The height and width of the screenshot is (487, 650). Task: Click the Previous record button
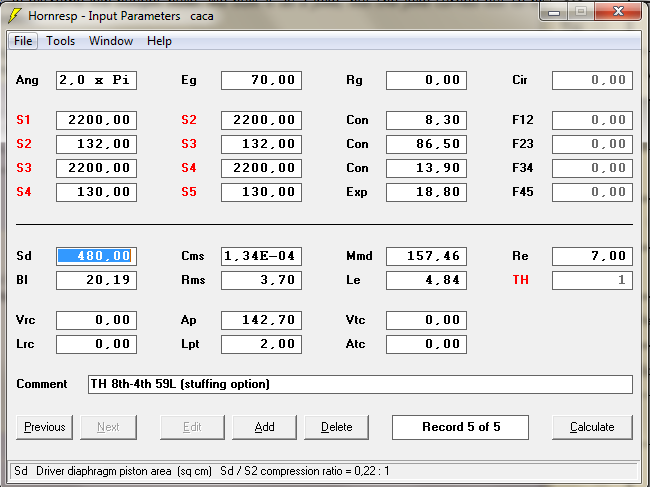tap(44, 427)
